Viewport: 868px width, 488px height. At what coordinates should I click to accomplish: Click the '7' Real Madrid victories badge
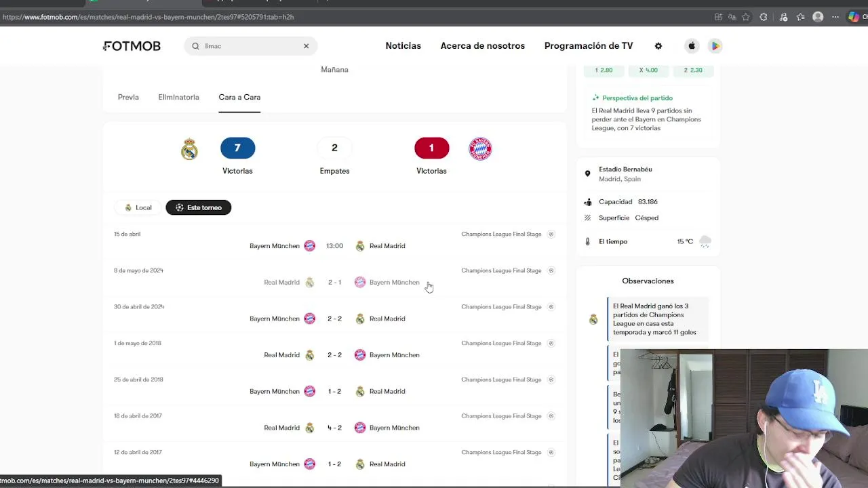click(237, 148)
